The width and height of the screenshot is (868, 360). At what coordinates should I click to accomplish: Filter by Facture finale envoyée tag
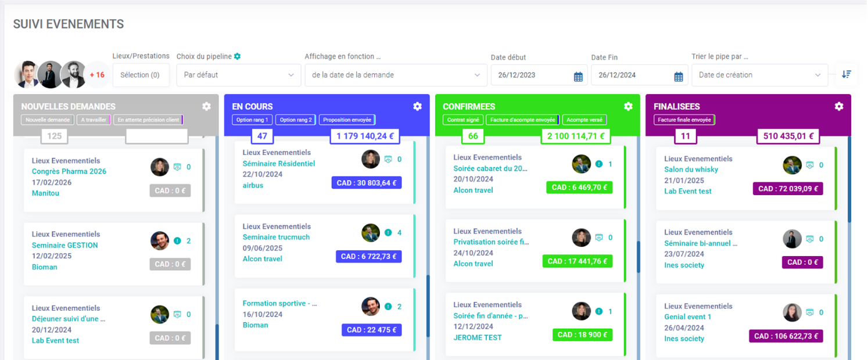point(684,120)
